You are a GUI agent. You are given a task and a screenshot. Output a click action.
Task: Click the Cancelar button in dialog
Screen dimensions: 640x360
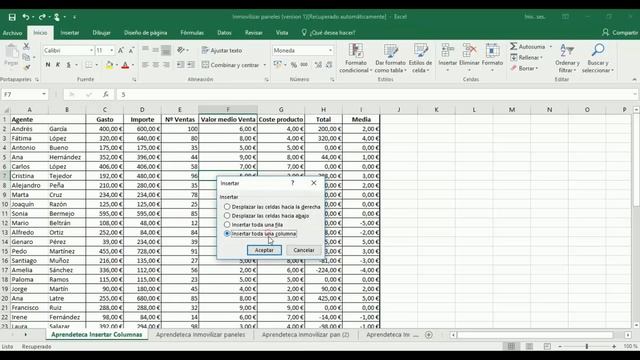(304, 250)
